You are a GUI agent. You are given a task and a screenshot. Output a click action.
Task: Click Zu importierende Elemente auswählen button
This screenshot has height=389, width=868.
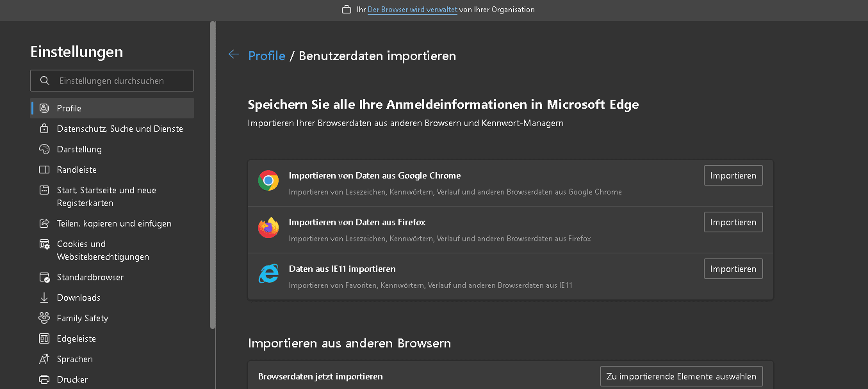pos(681,376)
